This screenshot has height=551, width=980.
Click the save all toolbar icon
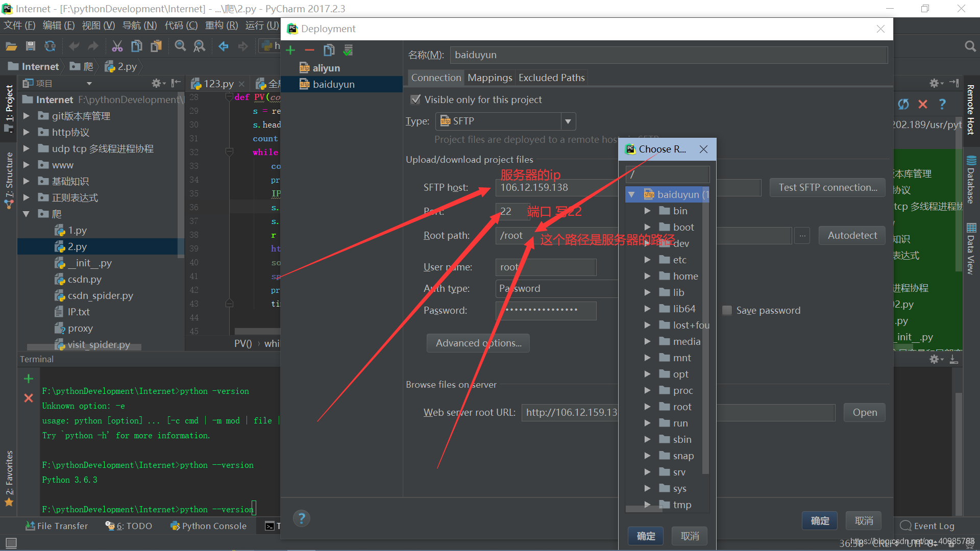(31, 46)
